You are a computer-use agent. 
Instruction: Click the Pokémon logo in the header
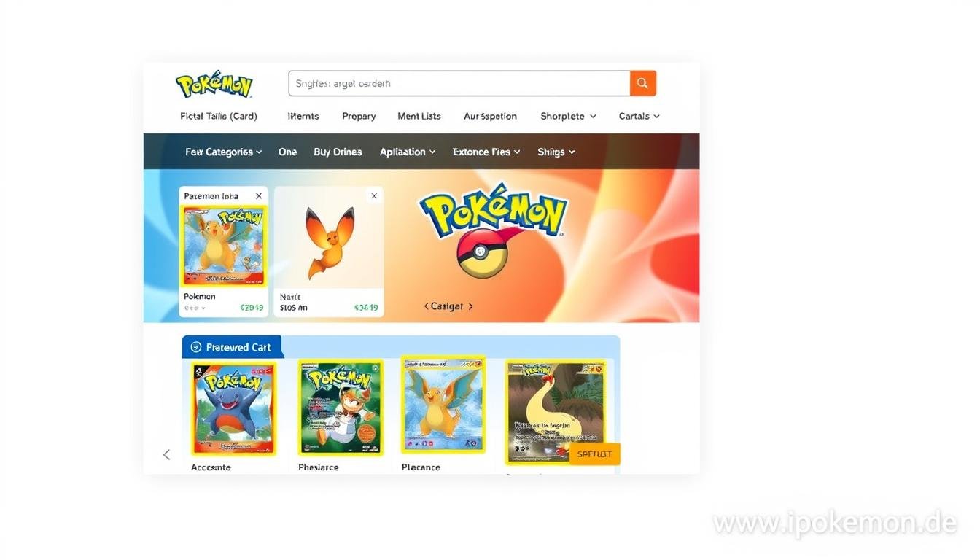click(215, 83)
